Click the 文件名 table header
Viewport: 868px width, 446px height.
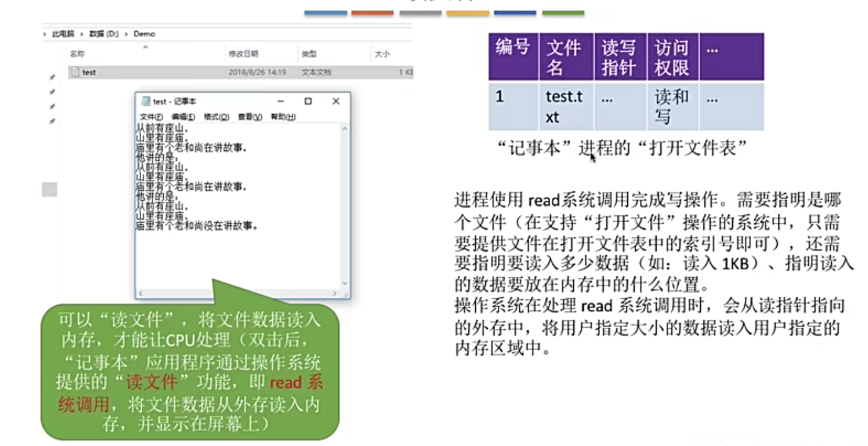coord(566,56)
